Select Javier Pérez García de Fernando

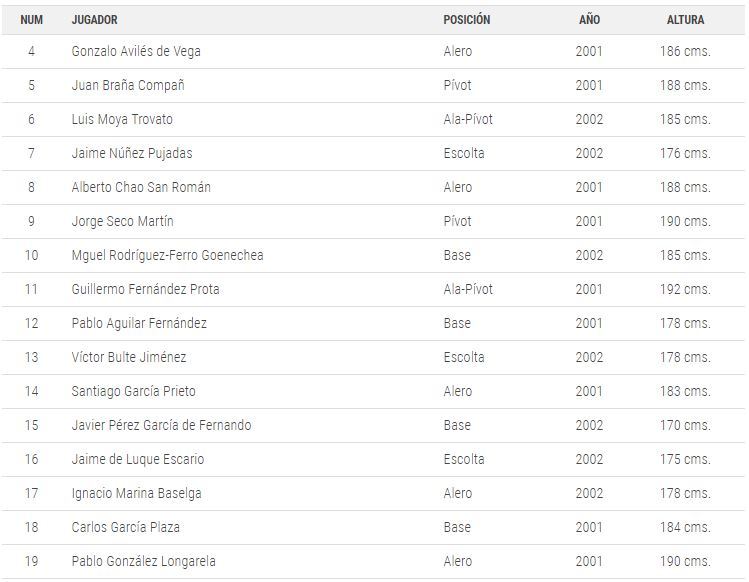(161, 425)
